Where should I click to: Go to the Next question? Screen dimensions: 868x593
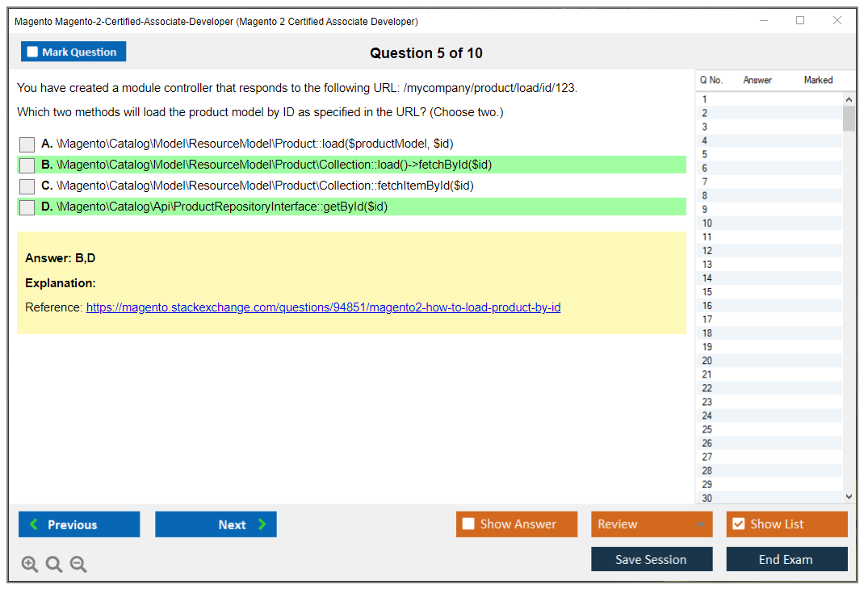[216, 524]
